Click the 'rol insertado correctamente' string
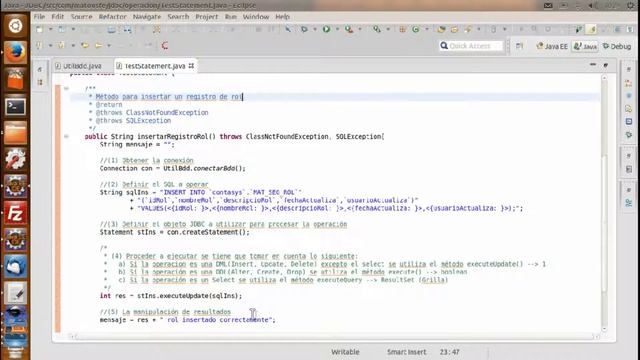Viewport: 640px width, 360px height. point(218,320)
